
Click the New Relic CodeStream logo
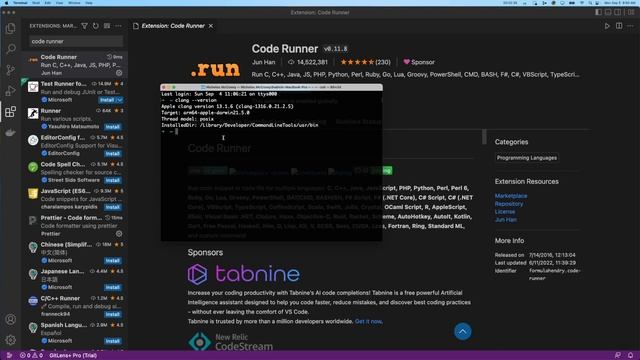pyautogui.click(x=230, y=342)
